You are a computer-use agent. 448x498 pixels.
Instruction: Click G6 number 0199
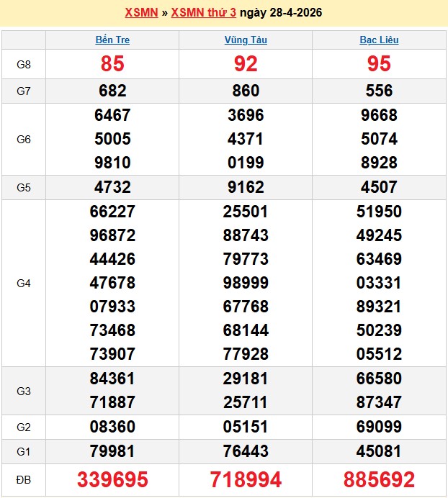coord(246,163)
